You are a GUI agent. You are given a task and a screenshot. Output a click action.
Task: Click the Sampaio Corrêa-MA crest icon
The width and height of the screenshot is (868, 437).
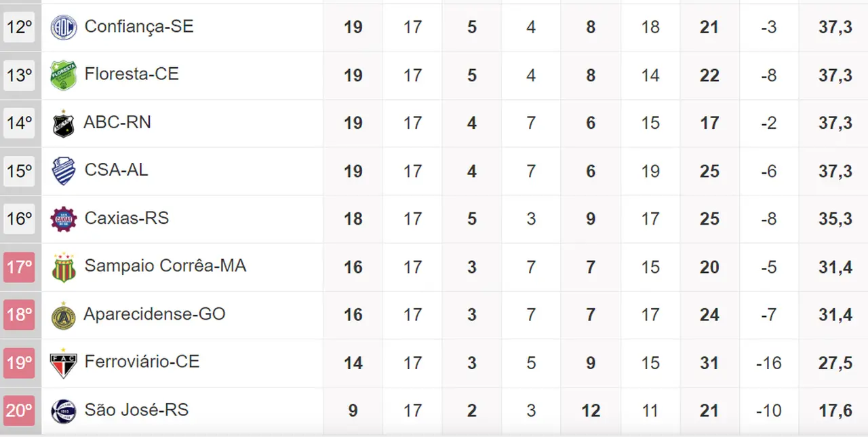[x=64, y=267]
